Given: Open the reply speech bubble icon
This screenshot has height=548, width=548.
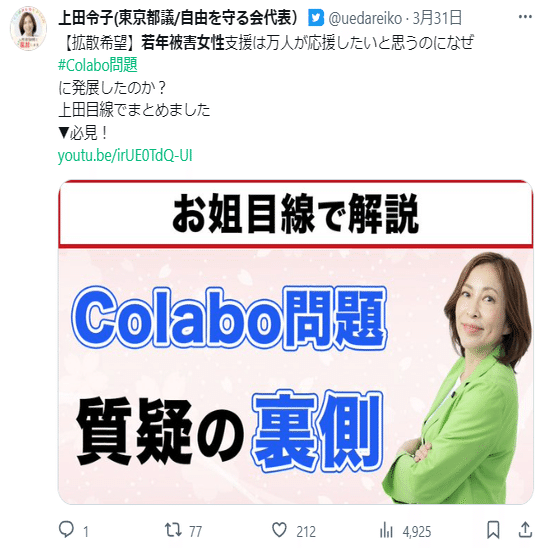Looking at the screenshot, I should tap(66, 530).
